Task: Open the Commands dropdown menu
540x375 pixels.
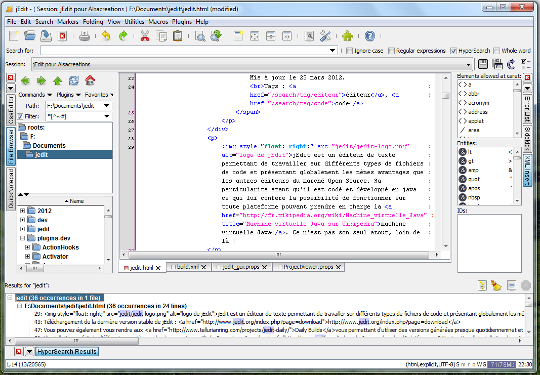Action: pyautogui.click(x=35, y=95)
